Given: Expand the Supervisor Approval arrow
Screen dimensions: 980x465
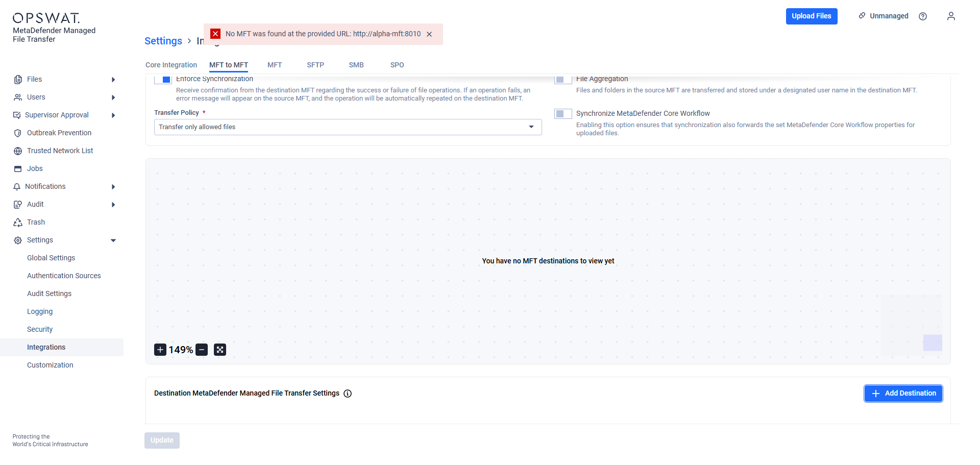Looking at the screenshot, I should pyautogui.click(x=113, y=115).
